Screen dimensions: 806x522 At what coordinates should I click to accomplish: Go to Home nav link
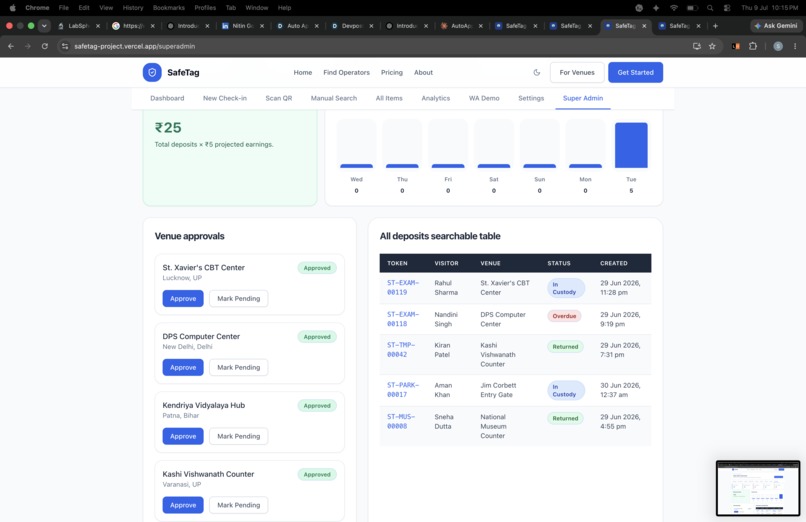point(303,72)
